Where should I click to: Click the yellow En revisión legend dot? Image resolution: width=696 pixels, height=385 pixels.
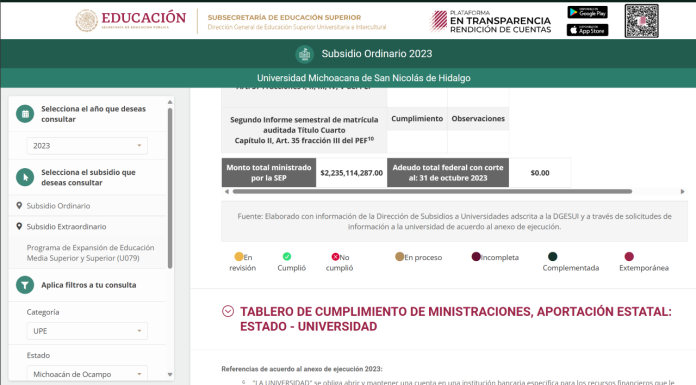point(239,257)
